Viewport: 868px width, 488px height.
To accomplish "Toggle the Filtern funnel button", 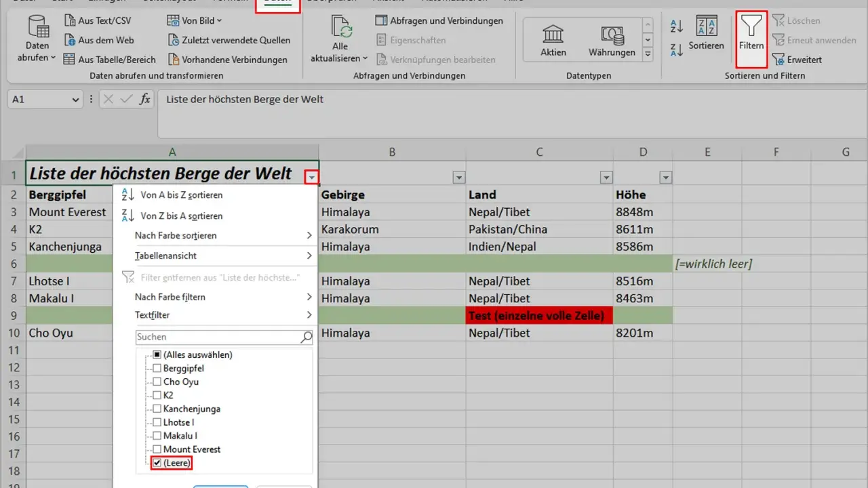I will [751, 39].
